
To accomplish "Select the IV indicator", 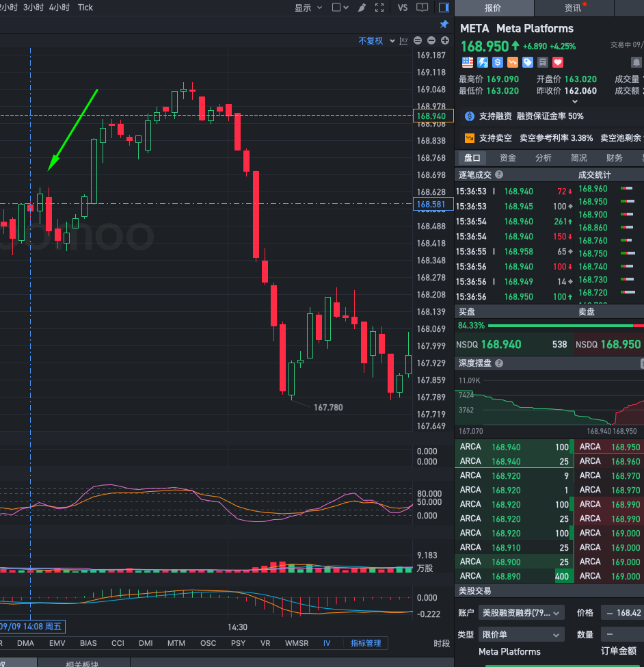I will coord(327,643).
